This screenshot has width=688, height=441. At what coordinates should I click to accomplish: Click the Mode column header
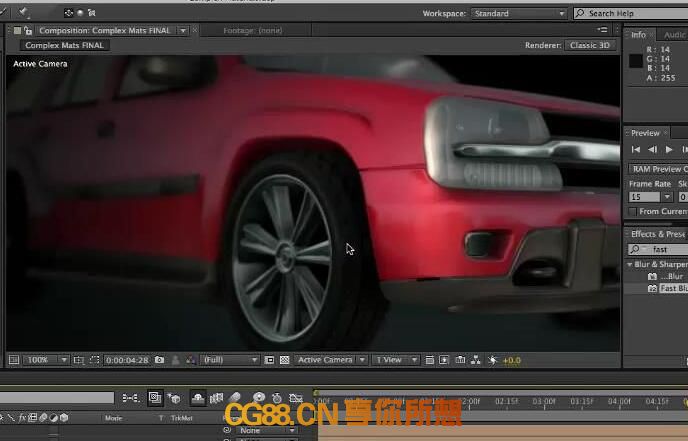[x=113, y=418]
